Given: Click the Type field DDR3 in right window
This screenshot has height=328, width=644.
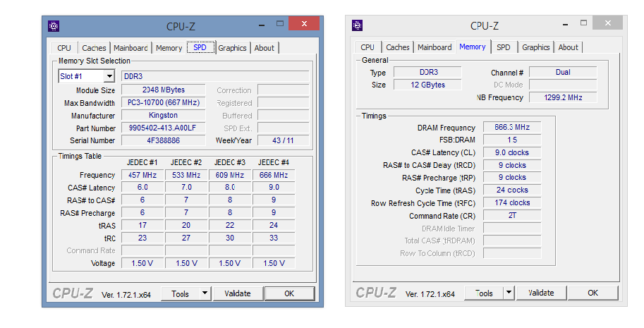Looking at the screenshot, I should (427, 72).
